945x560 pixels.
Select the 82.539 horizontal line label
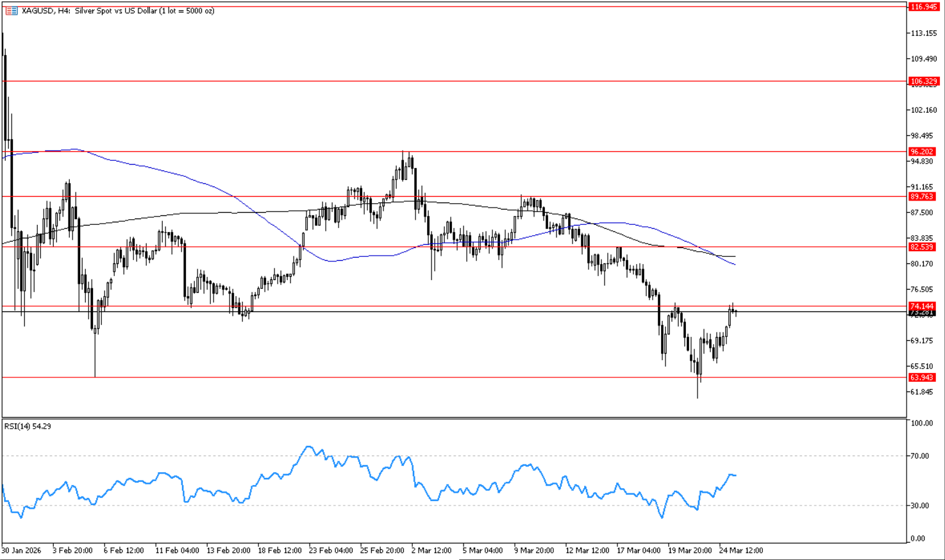pos(922,247)
